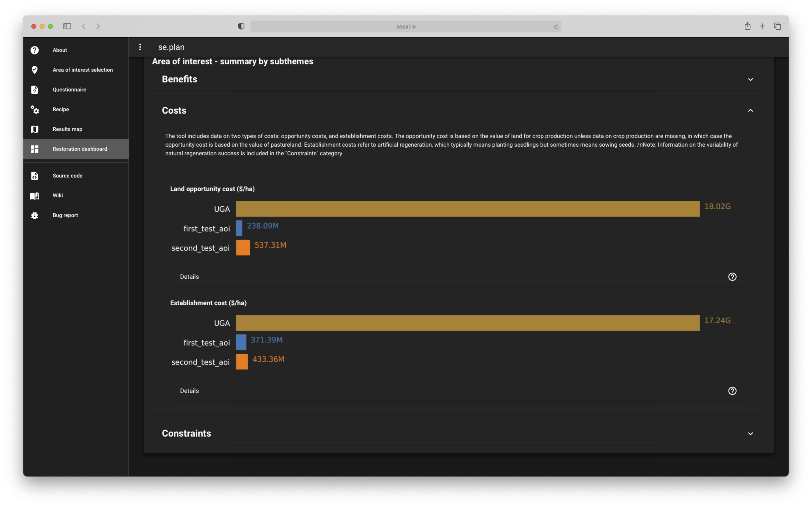Click the Recipe gears icon
812x507 pixels.
tap(35, 109)
